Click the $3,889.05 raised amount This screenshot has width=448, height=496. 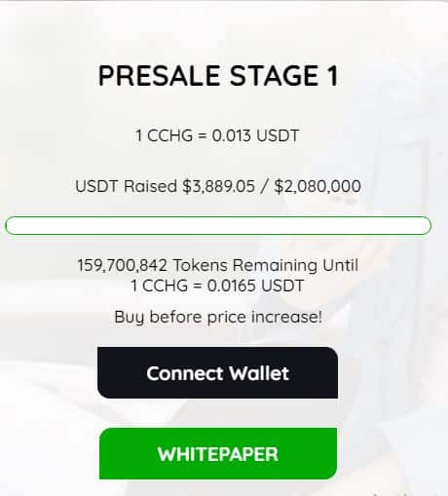(x=218, y=186)
